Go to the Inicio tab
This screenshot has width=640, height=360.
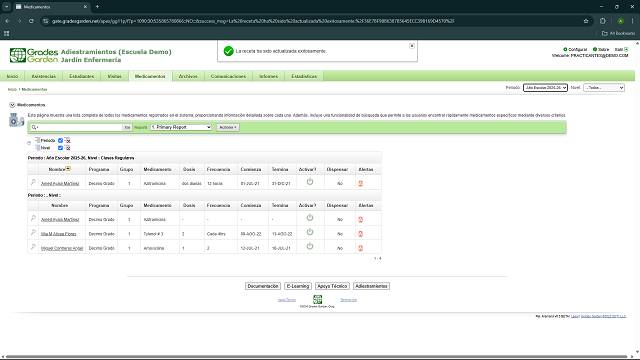[12, 76]
